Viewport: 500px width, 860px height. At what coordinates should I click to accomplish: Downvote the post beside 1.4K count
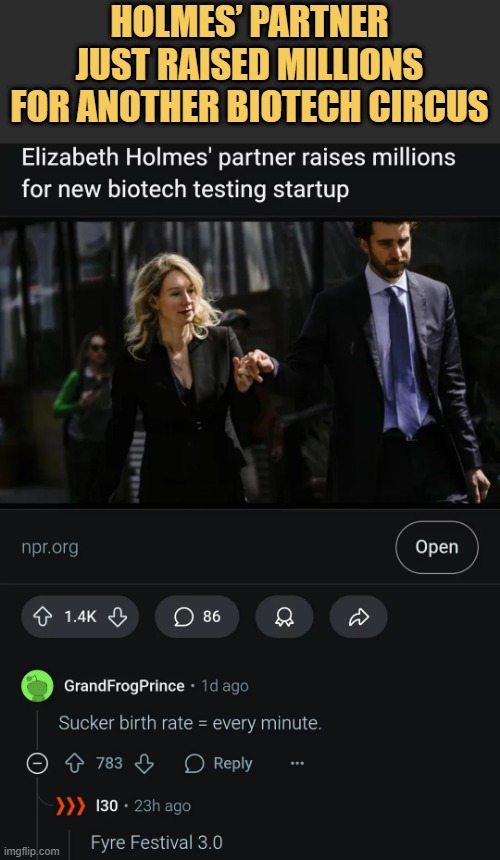tap(117, 617)
